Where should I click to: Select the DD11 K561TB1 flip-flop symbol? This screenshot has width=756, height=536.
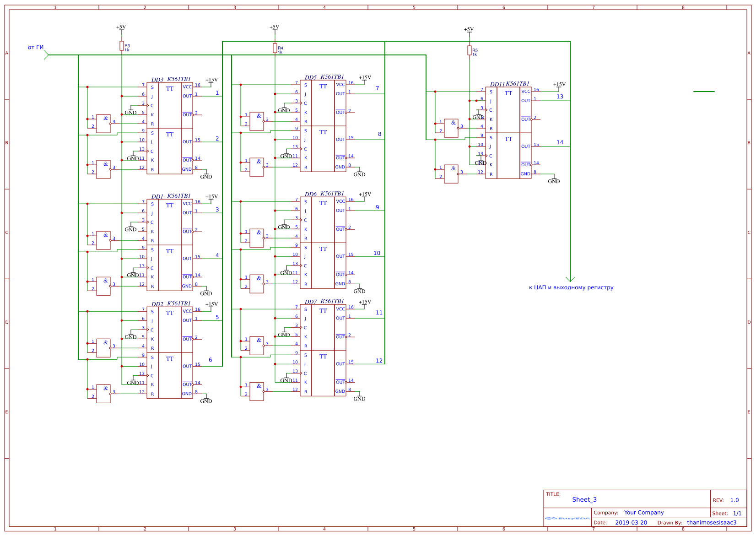508,133
